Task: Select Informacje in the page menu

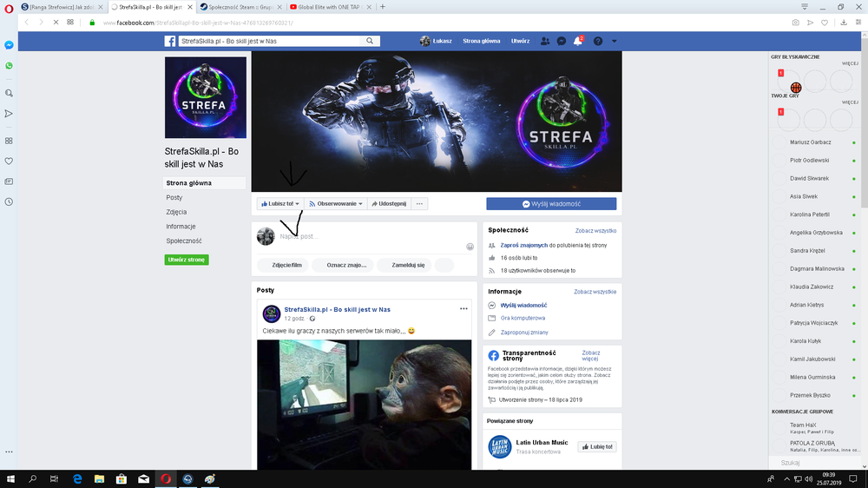Action: click(x=181, y=226)
